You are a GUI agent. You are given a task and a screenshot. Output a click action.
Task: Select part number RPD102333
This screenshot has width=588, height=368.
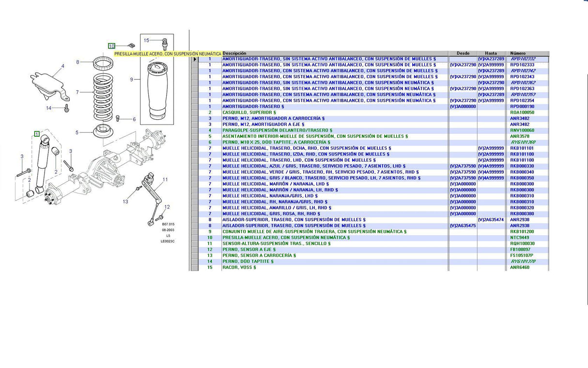point(523,65)
